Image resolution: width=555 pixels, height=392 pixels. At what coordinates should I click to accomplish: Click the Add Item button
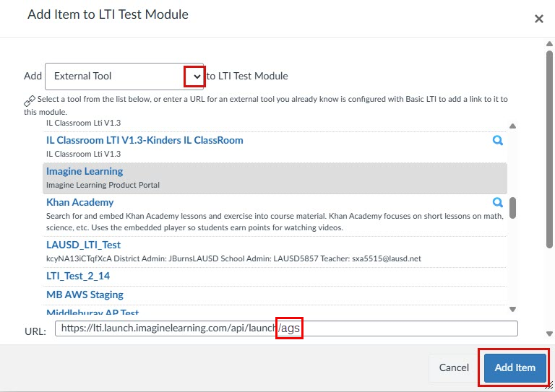click(x=515, y=368)
